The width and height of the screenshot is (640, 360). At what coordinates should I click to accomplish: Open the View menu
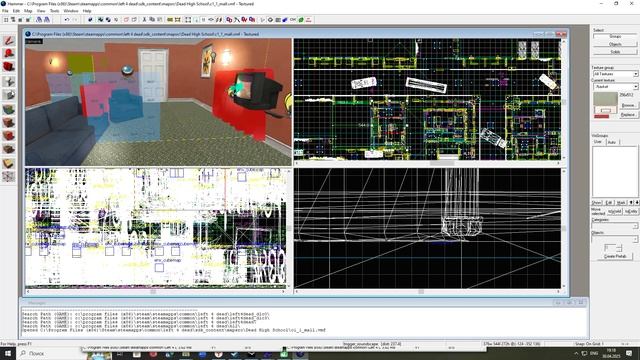[41, 11]
